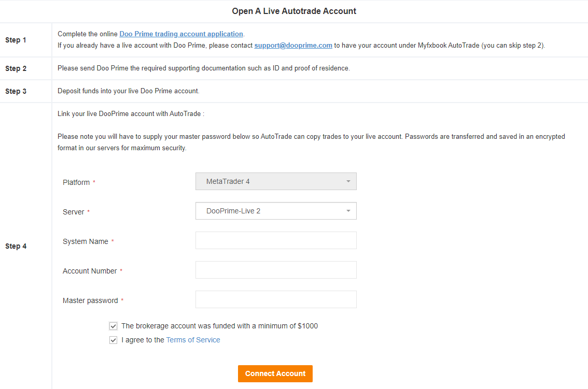Click the Step 2 row label
This screenshot has height=389, width=588.
point(16,68)
